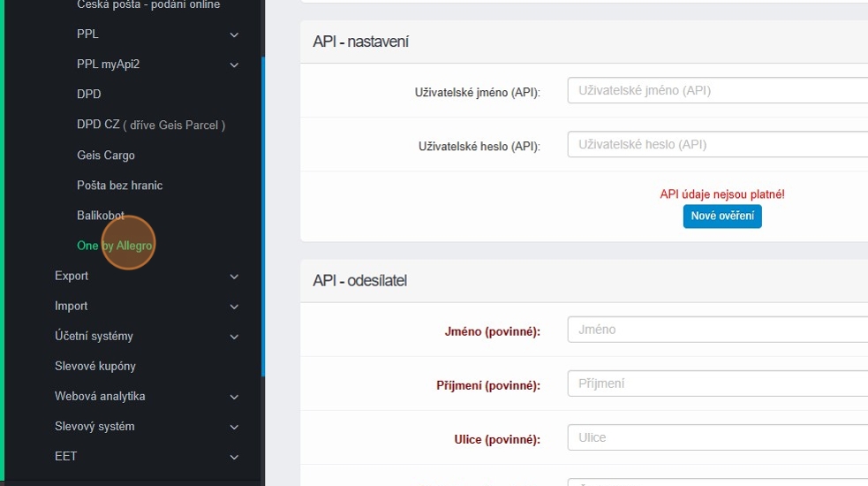Expand the Slevový systém chevron
The width and height of the screenshot is (868, 486).
click(x=234, y=427)
